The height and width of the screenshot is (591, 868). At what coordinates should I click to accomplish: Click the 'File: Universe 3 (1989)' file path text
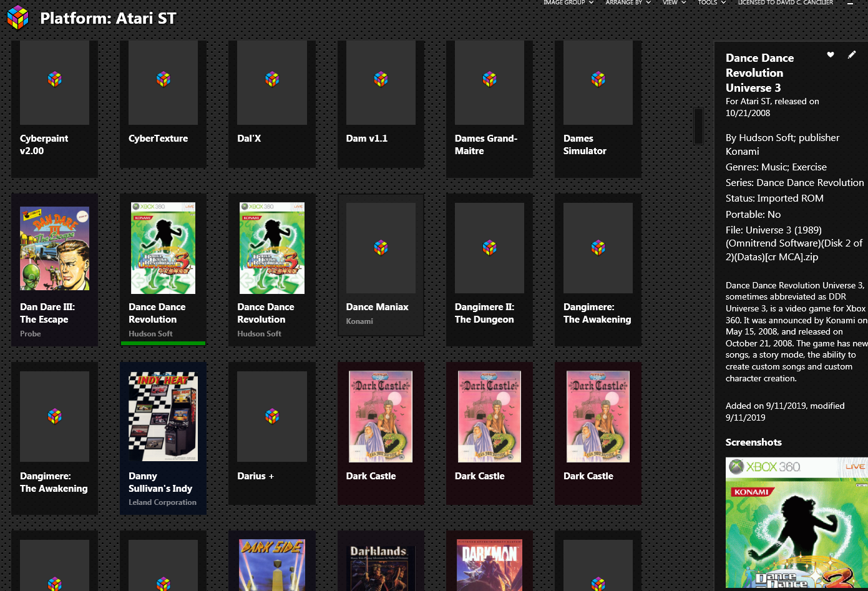pos(794,243)
